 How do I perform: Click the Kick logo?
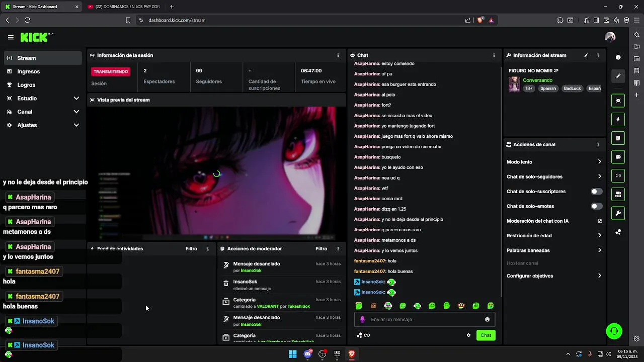point(36,37)
